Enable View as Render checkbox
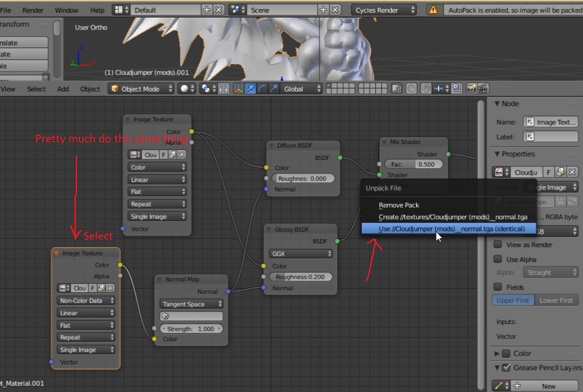This screenshot has width=583, height=392. tap(497, 245)
